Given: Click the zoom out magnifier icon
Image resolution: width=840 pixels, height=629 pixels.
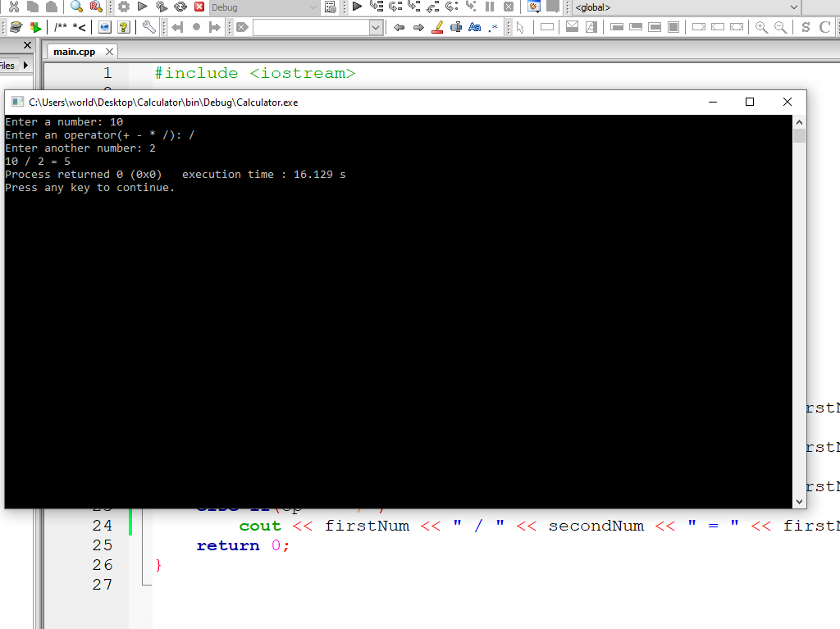Looking at the screenshot, I should pos(781,27).
